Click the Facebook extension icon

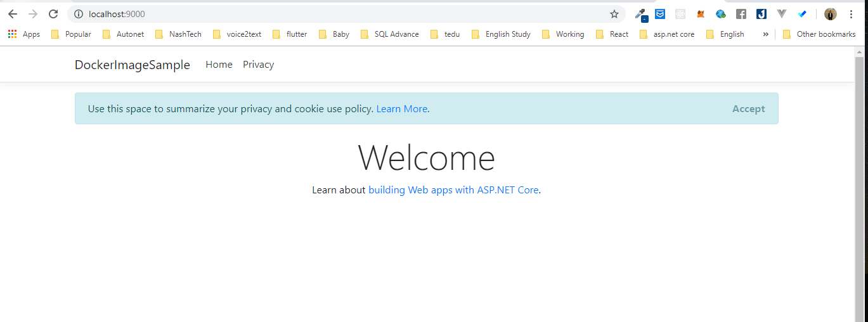pos(741,14)
